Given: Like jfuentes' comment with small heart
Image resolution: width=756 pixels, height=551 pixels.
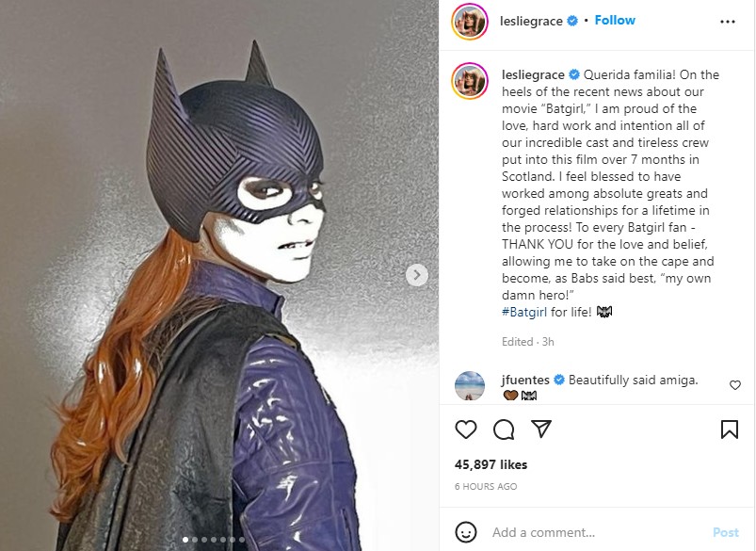Looking at the screenshot, I should pos(735,385).
